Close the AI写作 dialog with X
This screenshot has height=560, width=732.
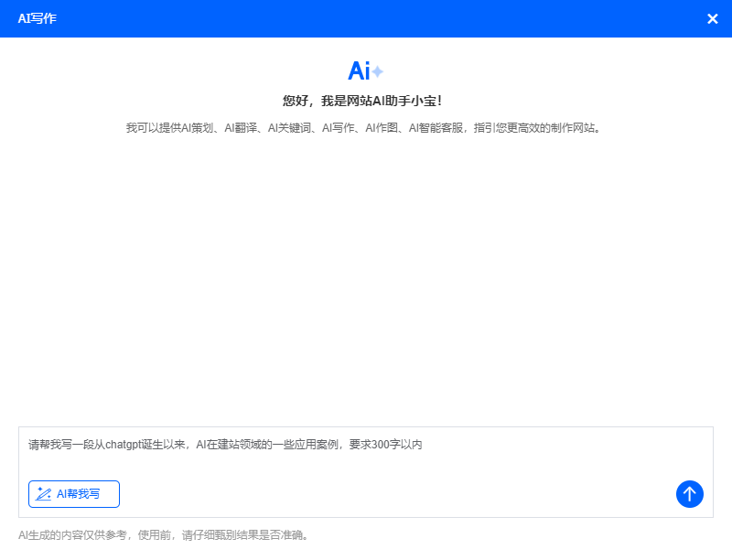(x=713, y=18)
